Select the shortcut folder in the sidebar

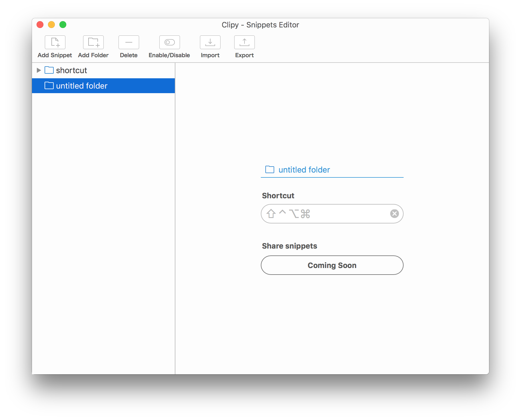tap(72, 70)
